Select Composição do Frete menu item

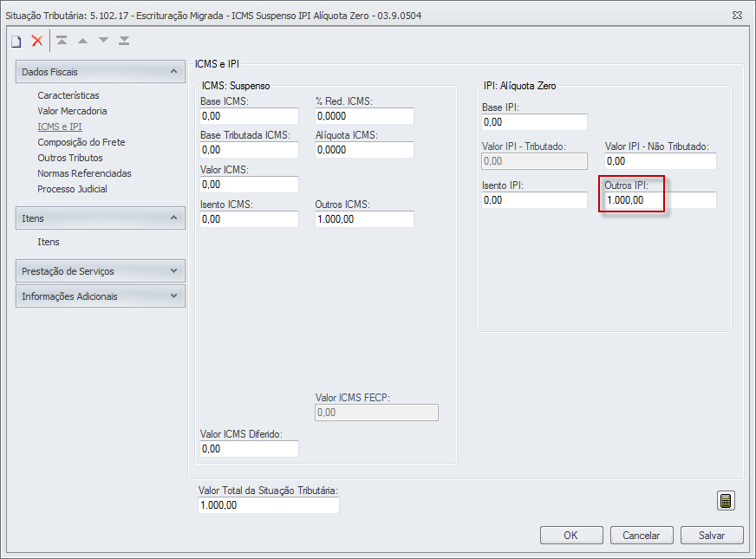pyautogui.click(x=81, y=142)
